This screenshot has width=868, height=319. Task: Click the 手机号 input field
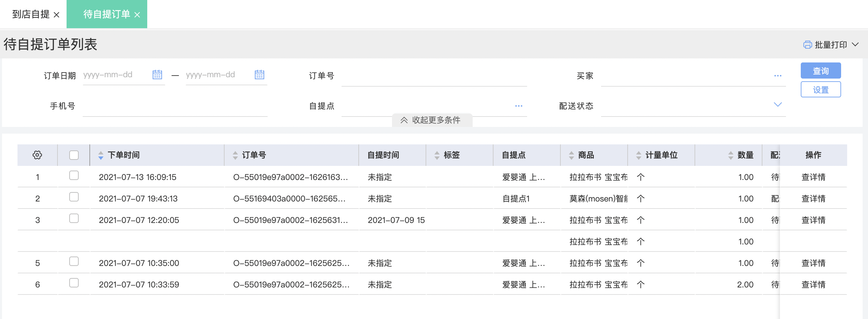(175, 106)
